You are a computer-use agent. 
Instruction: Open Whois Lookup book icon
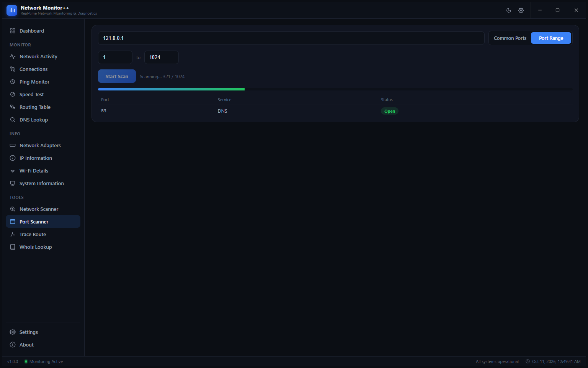(x=13, y=247)
